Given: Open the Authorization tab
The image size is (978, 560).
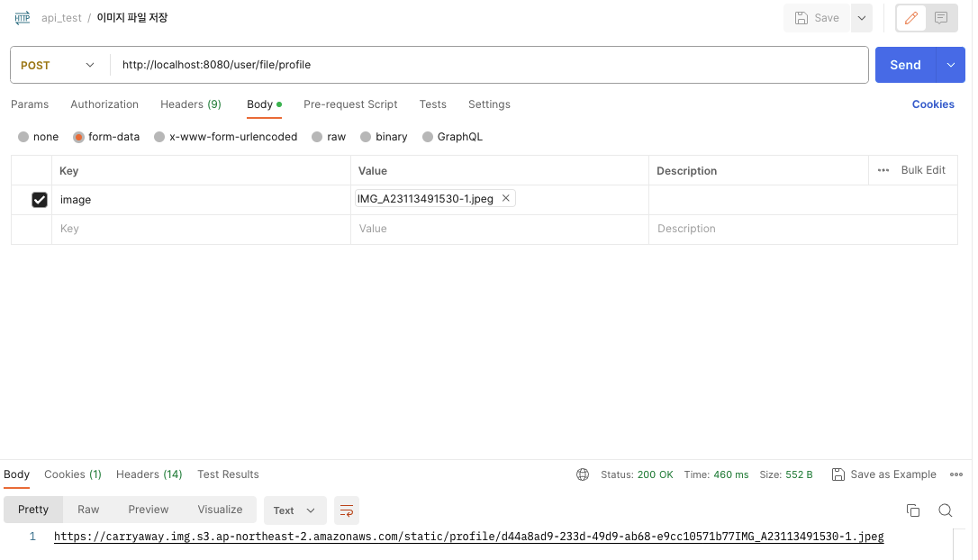Looking at the screenshot, I should (104, 104).
